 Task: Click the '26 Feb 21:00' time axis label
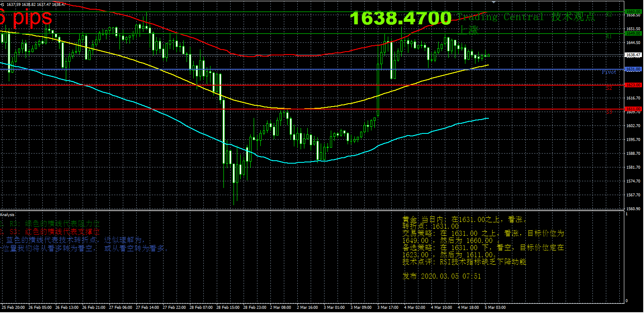click(x=93, y=307)
